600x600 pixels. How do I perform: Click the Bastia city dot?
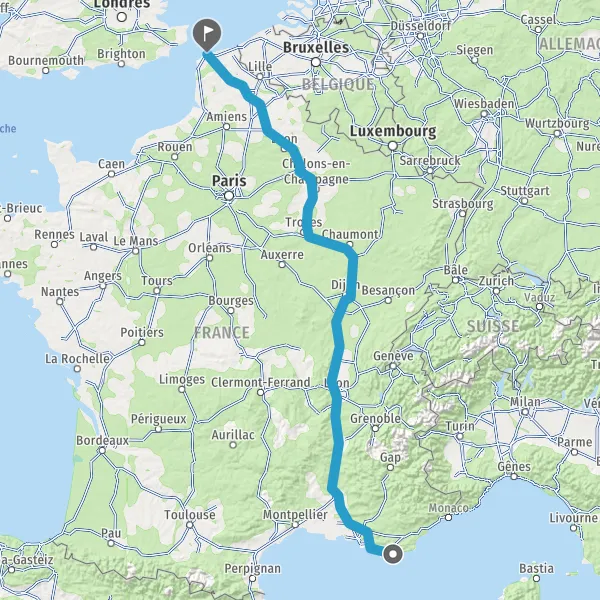coord(536,579)
